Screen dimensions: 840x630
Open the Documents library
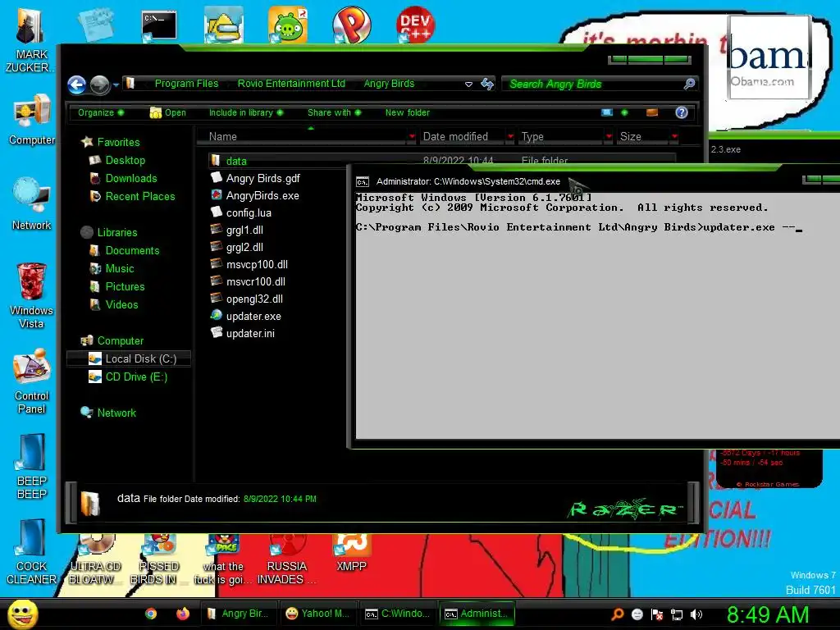(x=132, y=251)
